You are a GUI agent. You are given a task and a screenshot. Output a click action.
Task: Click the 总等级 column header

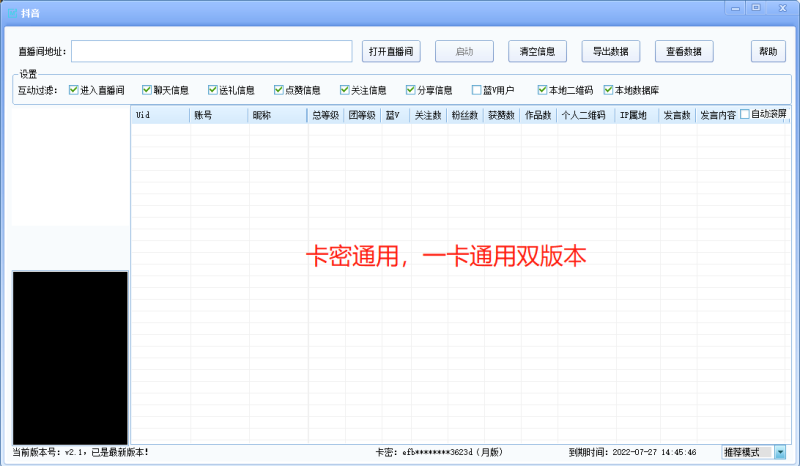coord(325,115)
